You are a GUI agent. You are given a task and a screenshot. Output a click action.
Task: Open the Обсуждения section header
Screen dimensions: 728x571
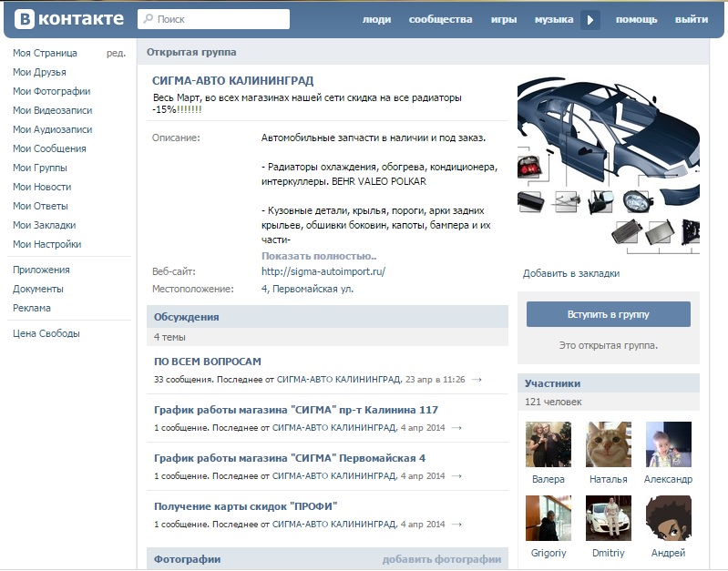pos(186,317)
